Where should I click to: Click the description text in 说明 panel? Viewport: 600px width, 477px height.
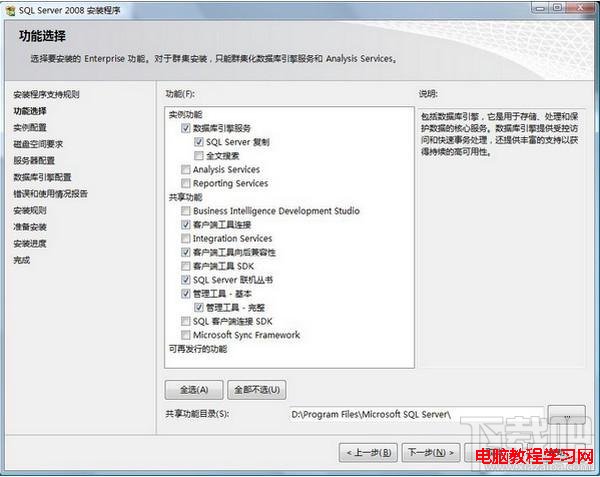[499, 134]
